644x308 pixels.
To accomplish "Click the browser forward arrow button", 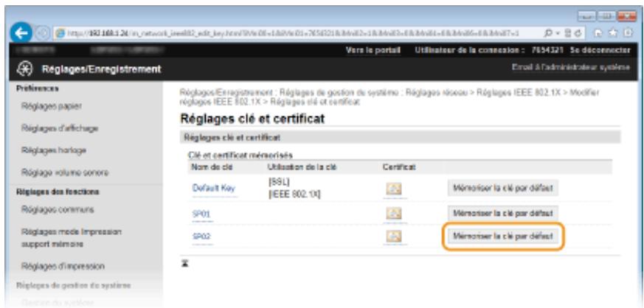I will [44, 33].
